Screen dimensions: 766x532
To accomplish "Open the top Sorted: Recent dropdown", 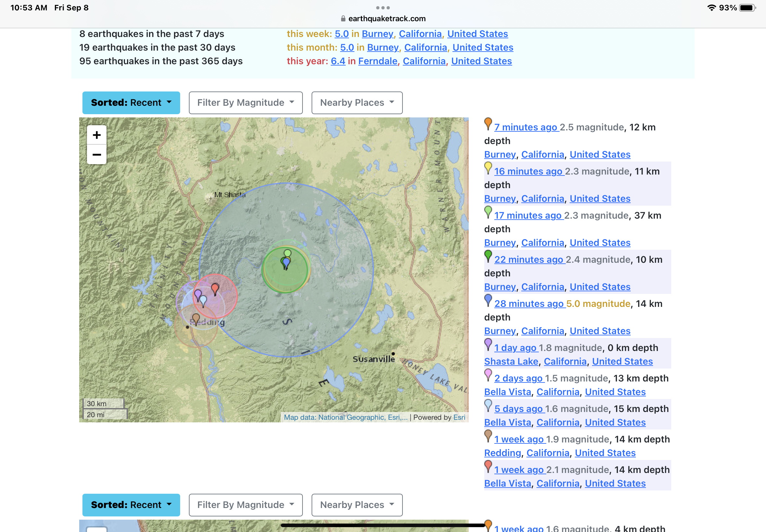I will [x=131, y=103].
